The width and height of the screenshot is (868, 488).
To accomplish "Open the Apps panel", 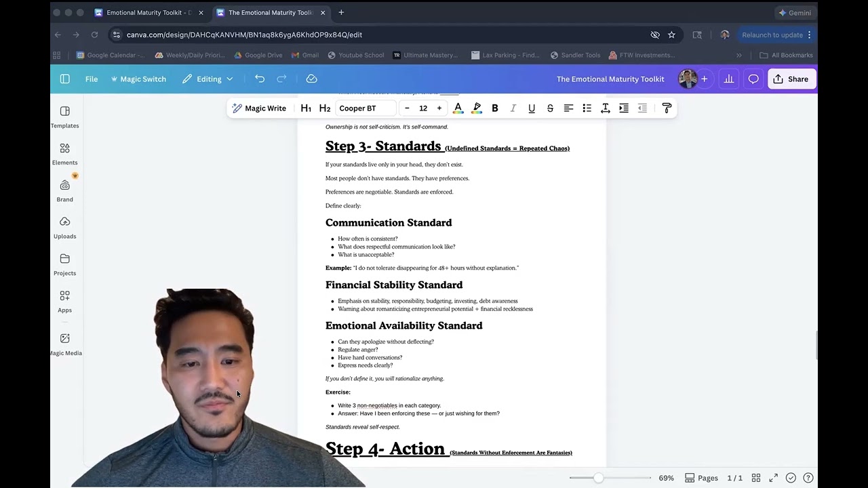I will click(64, 302).
